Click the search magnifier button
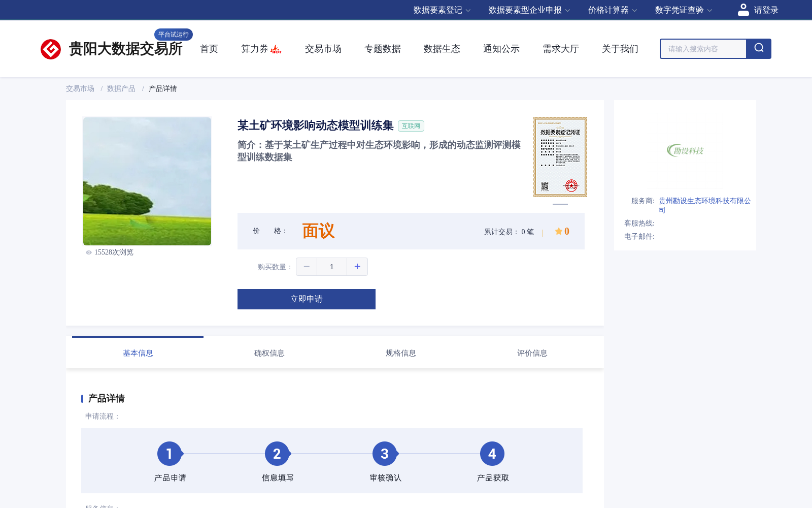Viewport: 812px width, 508px height. click(x=759, y=49)
